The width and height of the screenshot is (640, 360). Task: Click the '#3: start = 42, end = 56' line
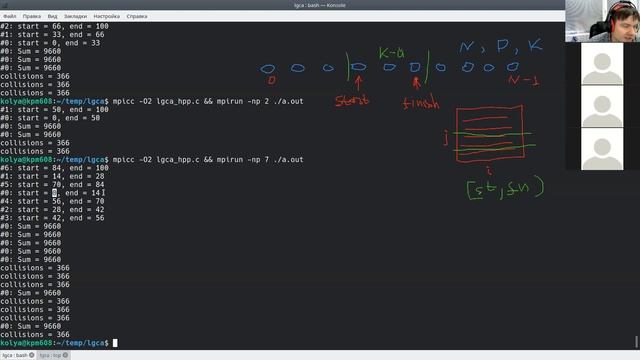pyautogui.click(x=52, y=218)
